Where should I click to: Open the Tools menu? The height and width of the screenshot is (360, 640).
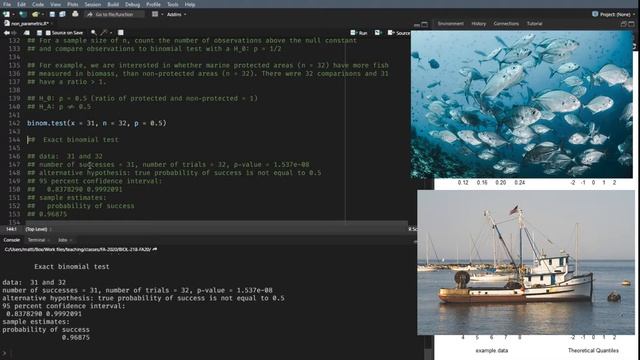click(173, 4)
